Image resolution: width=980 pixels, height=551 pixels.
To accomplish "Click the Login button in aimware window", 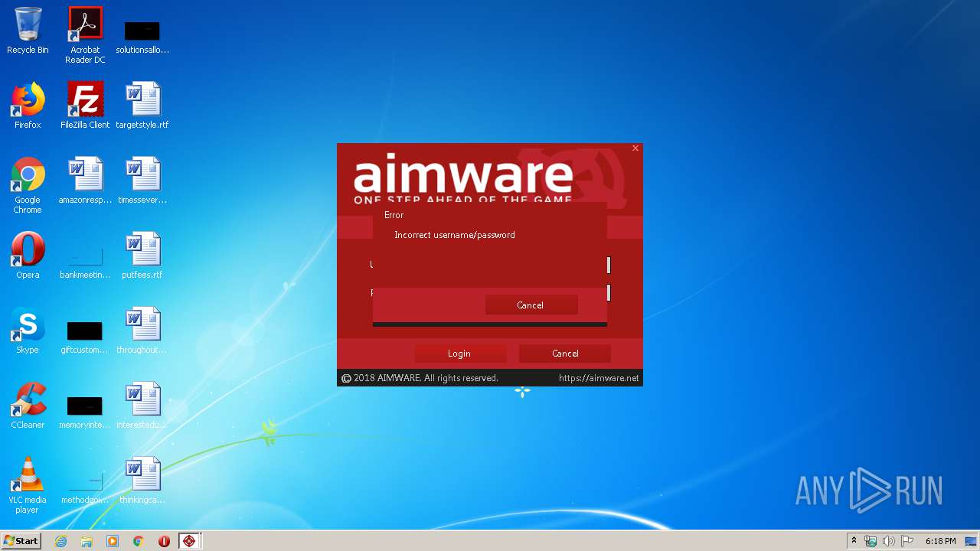I will coord(460,354).
